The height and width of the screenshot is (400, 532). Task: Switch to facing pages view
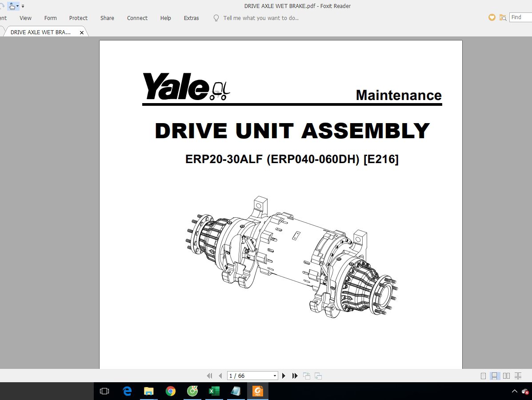(506, 376)
